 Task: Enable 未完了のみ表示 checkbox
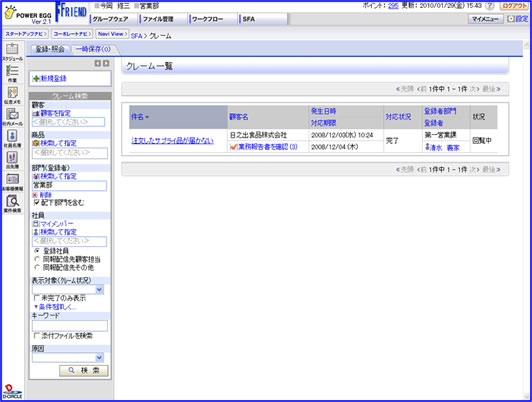(x=37, y=298)
